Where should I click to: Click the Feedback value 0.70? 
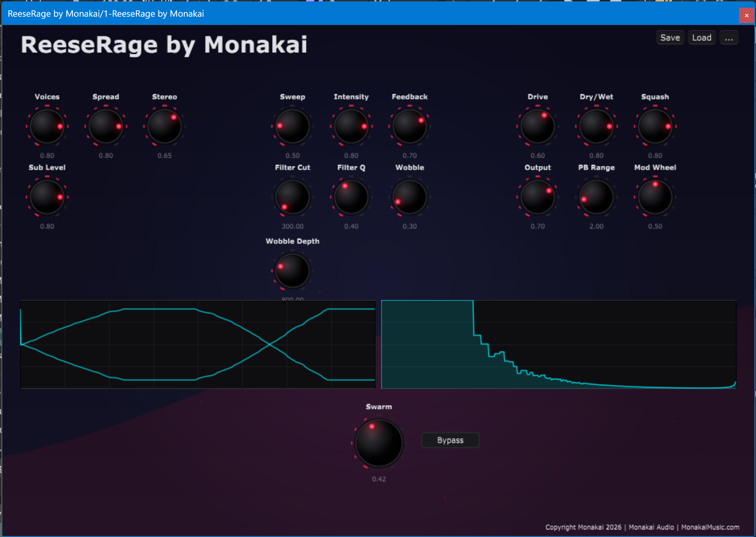(410, 155)
